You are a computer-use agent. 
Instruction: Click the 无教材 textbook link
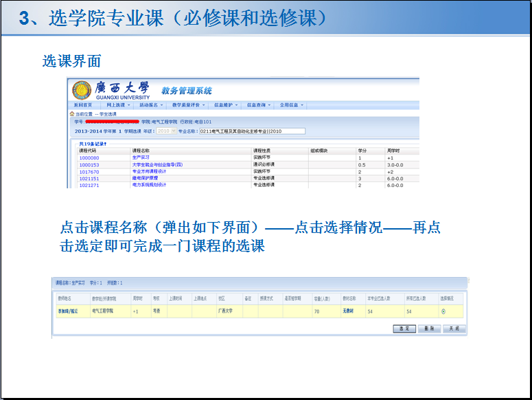tap(348, 311)
